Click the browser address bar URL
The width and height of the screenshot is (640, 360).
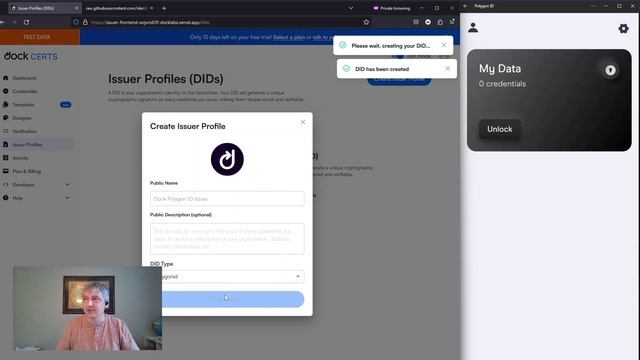[150, 22]
